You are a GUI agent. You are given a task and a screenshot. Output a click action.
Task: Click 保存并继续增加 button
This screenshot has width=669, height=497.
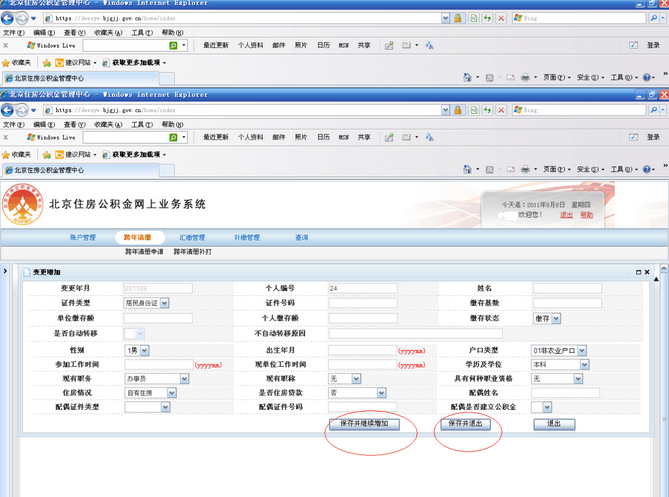point(364,424)
